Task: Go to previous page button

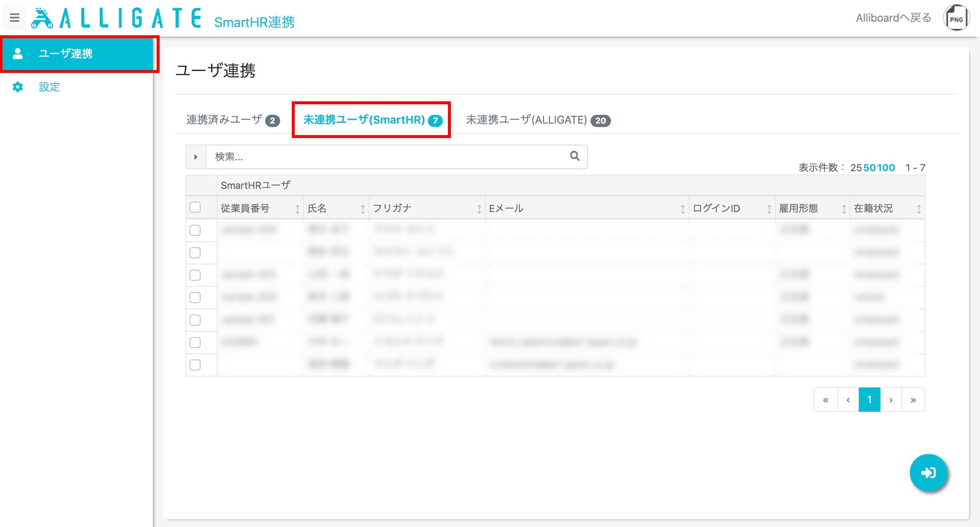Action: tap(848, 400)
